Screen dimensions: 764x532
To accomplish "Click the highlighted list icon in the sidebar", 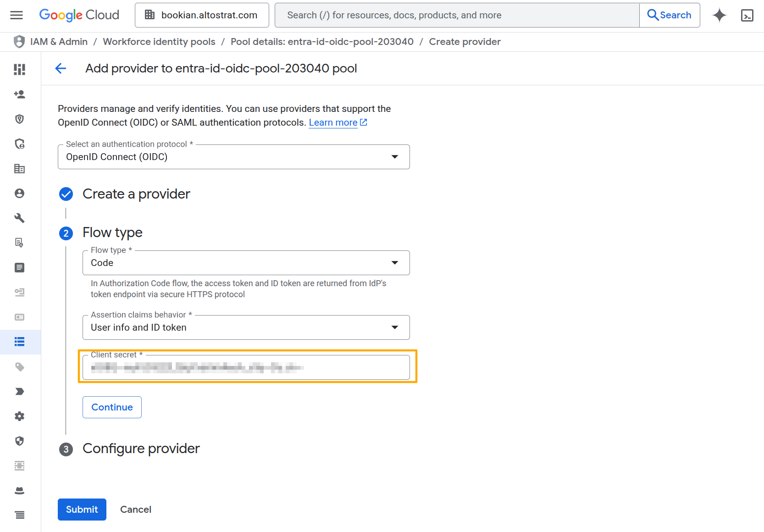I will pyautogui.click(x=19, y=342).
